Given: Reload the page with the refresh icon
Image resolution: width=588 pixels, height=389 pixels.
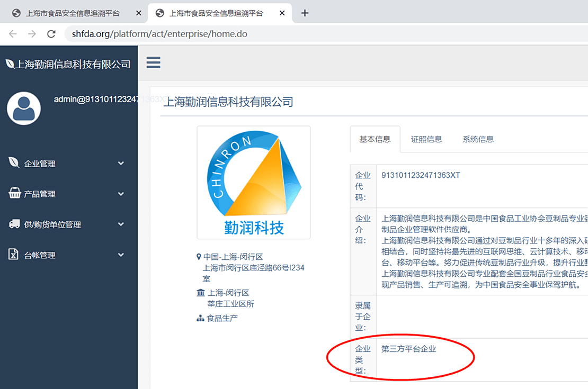Looking at the screenshot, I should tap(51, 34).
